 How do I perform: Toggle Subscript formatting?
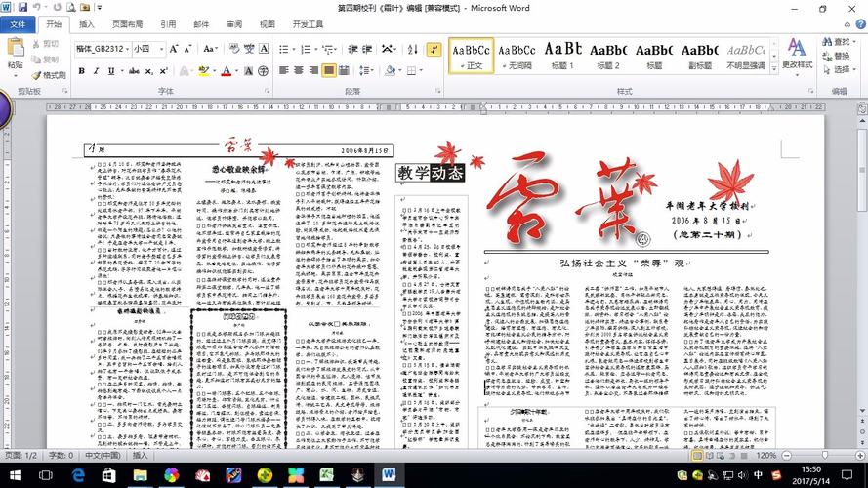tap(149, 71)
